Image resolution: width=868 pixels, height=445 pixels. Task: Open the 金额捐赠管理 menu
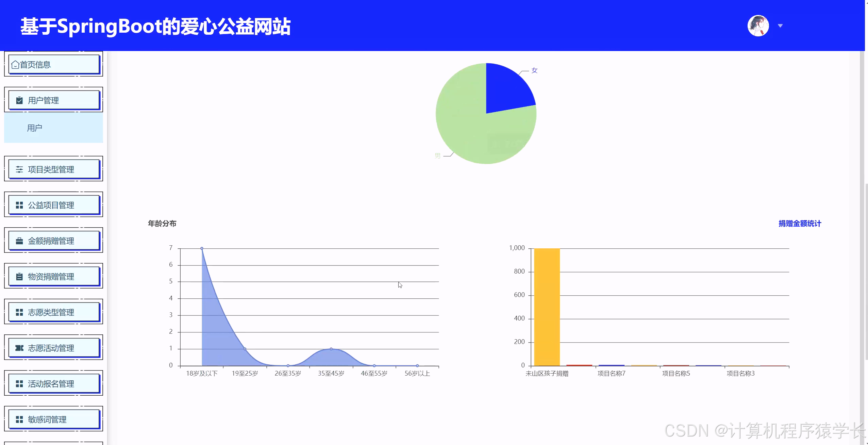click(53, 241)
